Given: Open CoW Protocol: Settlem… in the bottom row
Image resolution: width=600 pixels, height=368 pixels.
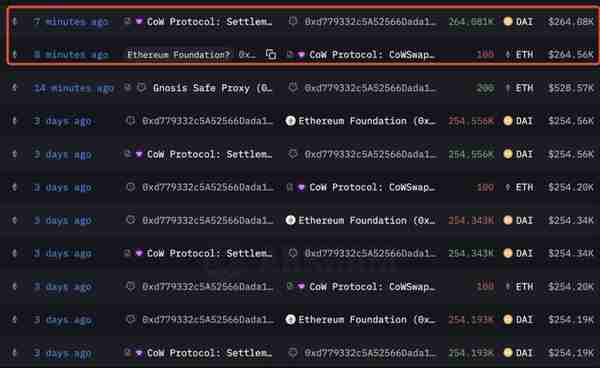Looking at the screenshot, I should pos(209,353).
